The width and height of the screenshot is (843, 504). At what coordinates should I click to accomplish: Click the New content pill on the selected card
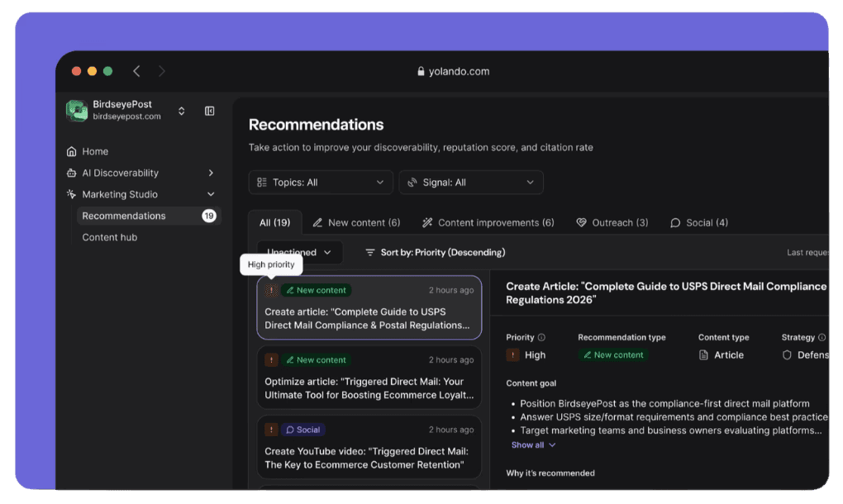316,290
